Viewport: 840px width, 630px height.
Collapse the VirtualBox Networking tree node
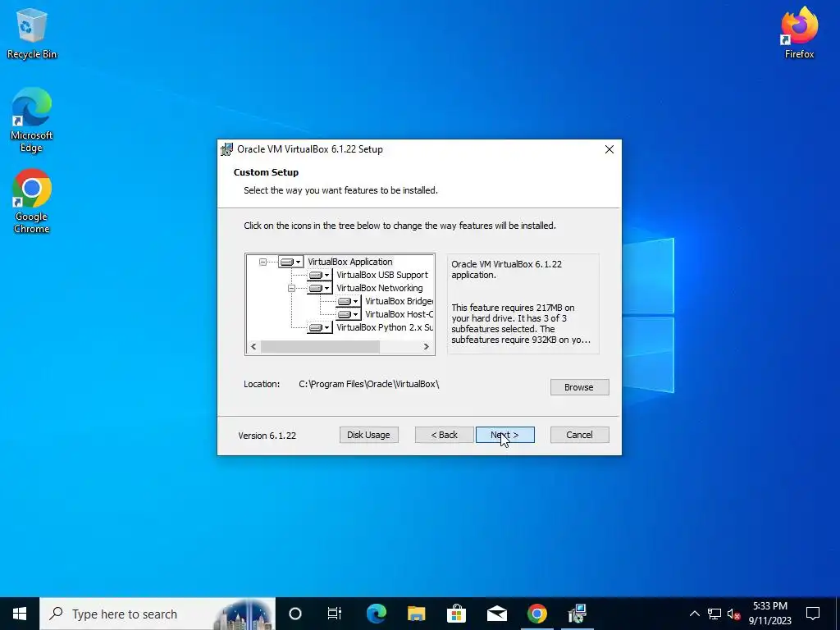click(x=291, y=288)
